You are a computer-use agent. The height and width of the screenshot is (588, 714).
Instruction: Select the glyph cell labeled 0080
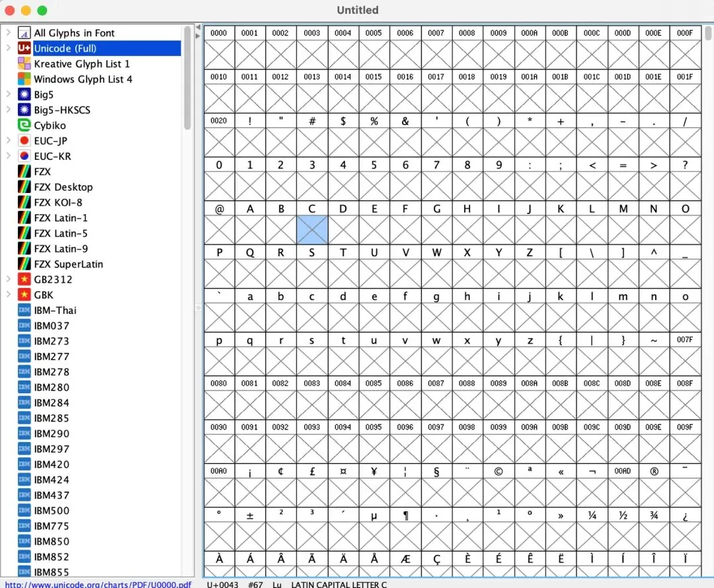coord(219,398)
